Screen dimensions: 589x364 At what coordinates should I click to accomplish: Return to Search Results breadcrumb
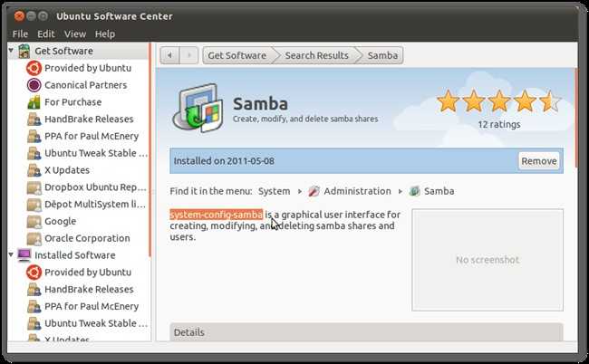point(316,55)
